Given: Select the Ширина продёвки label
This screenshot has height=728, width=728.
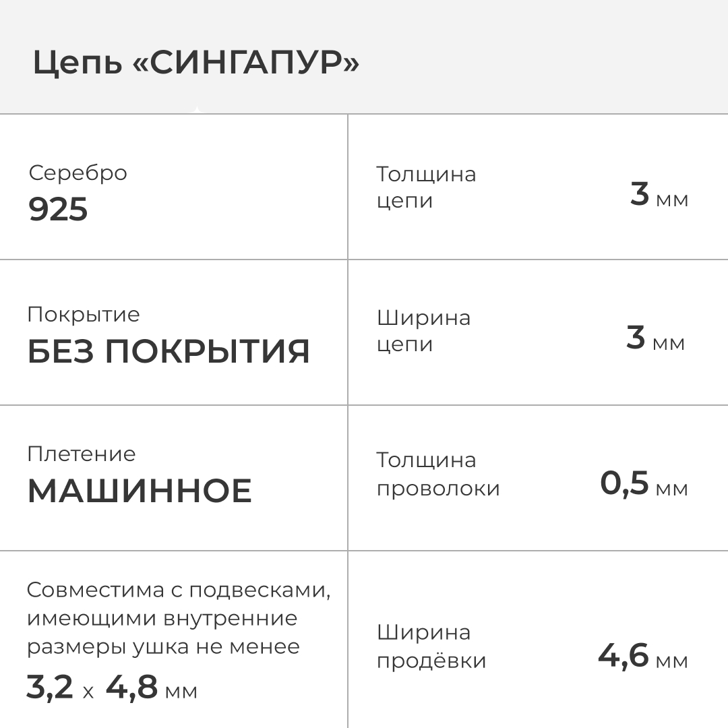Looking at the screenshot, I should point(431,646).
